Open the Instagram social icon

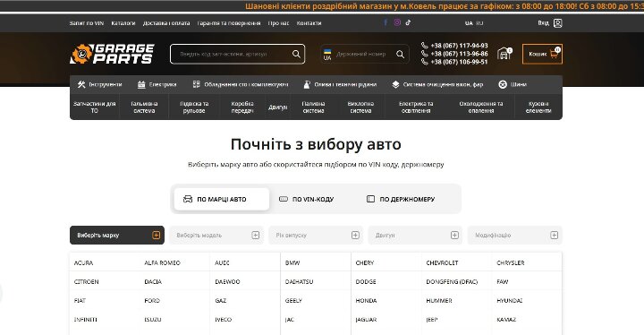(x=397, y=22)
